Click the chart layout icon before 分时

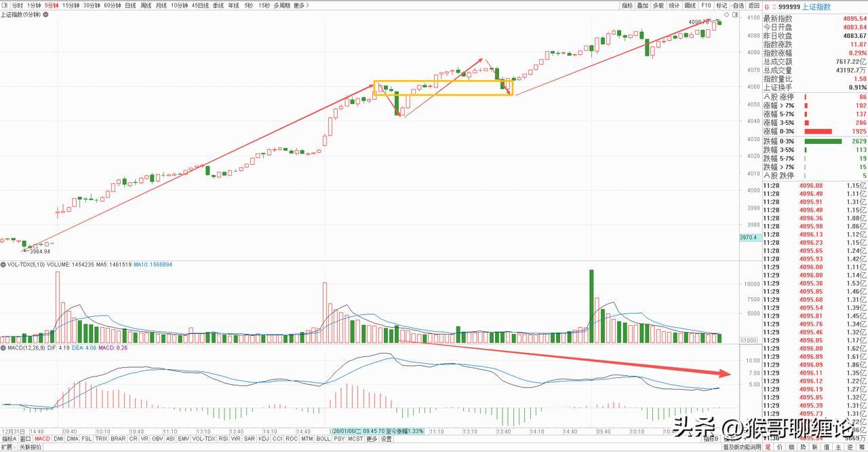(5, 5)
